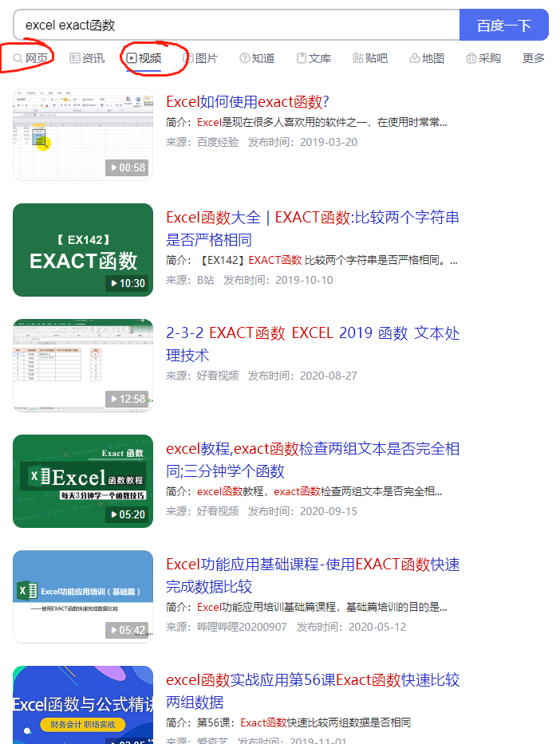Play the 00:58 spreadsheet video thumbnail

pyautogui.click(x=83, y=134)
